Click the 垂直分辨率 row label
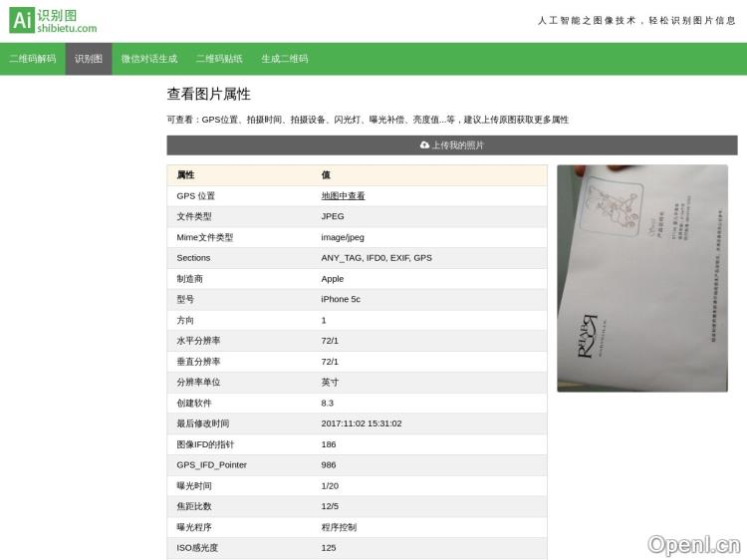Image resolution: width=747 pixels, height=560 pixels. [x=198, y=362]
